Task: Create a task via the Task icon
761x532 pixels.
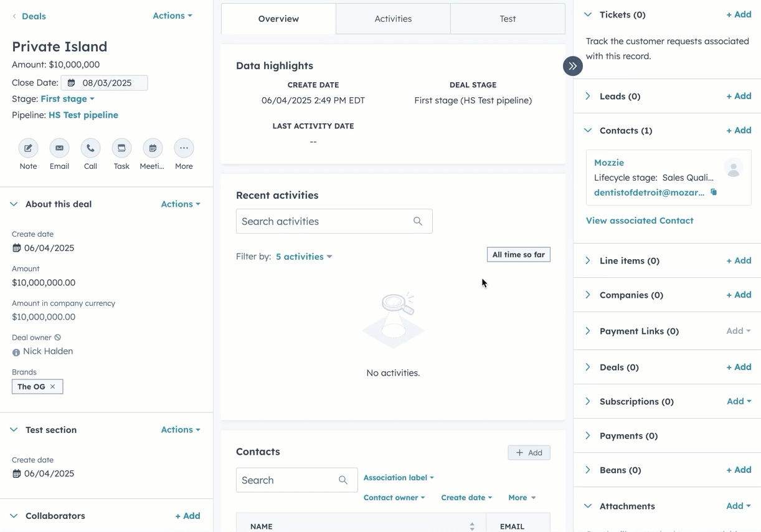Action: point(121,148)
